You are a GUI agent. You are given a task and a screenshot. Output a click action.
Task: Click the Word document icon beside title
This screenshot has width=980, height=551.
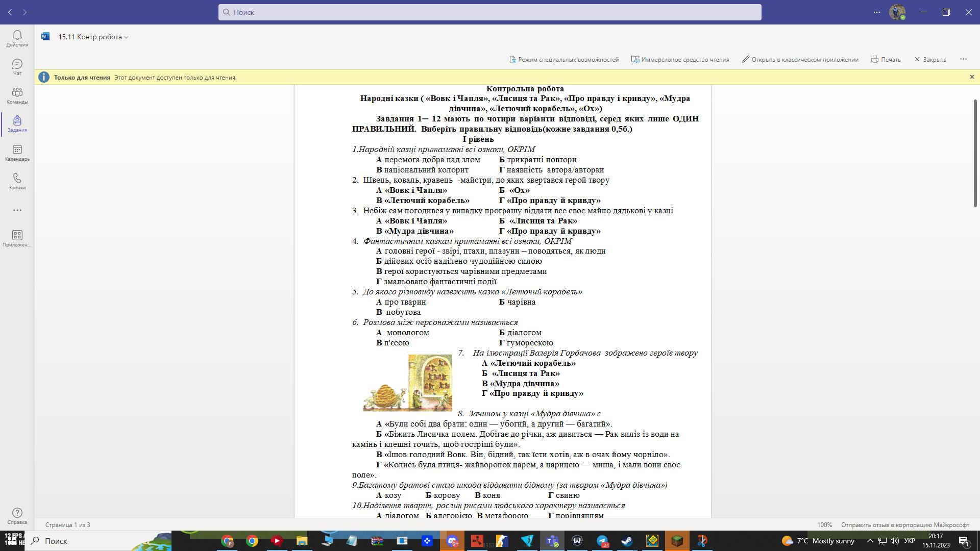click(45, 37)
